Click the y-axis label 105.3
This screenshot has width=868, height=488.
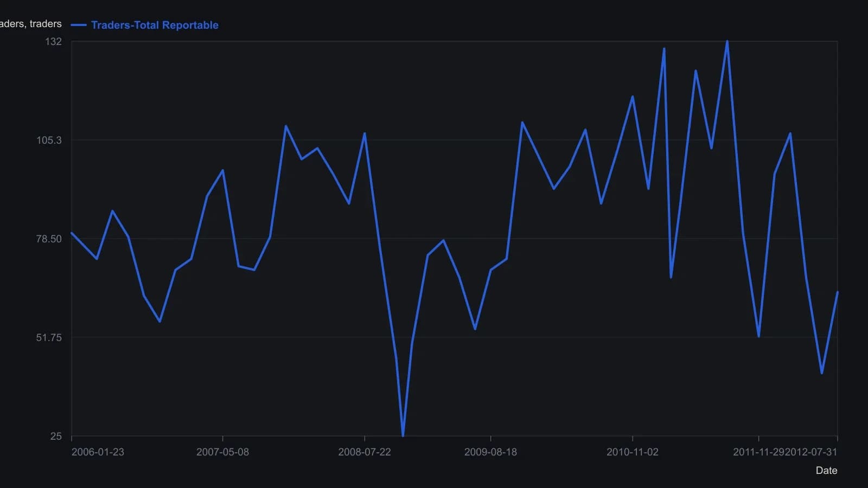point(49,140)
